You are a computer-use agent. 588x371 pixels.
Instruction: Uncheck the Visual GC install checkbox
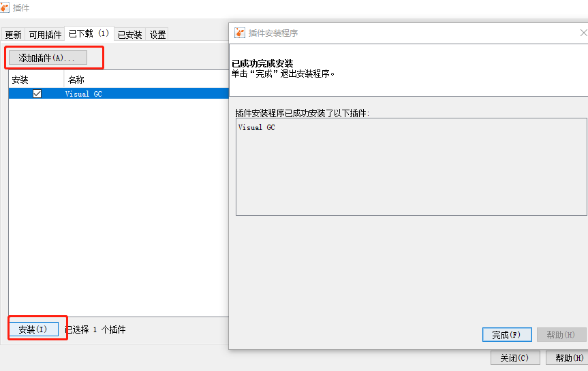37,94
